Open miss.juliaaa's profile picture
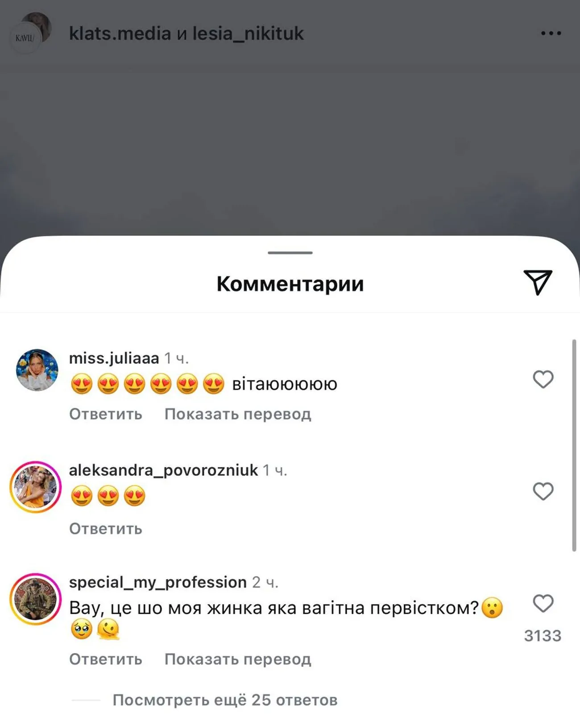The height and width of the screenshot is (728, 580). (37, 370)
